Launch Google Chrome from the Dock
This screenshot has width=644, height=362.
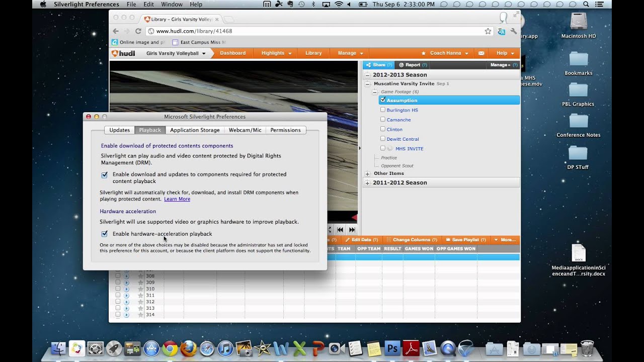click(x=170, y=348)
